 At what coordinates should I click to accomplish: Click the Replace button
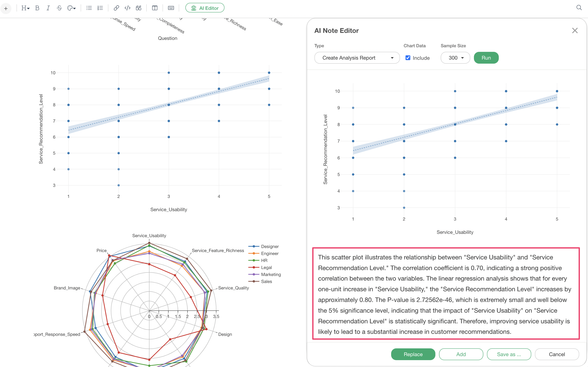point(413,354)
